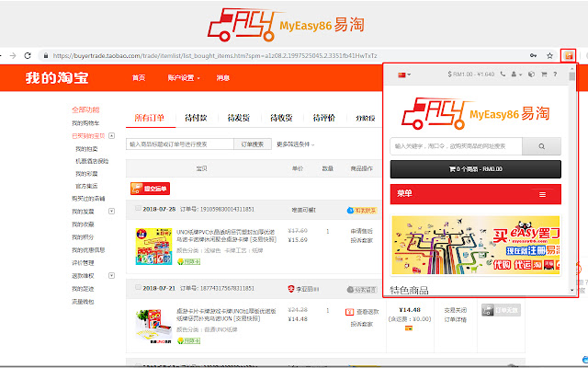Click the promotional banner in popup
This screenshot has width=588, height=368.
coord(476,245)
